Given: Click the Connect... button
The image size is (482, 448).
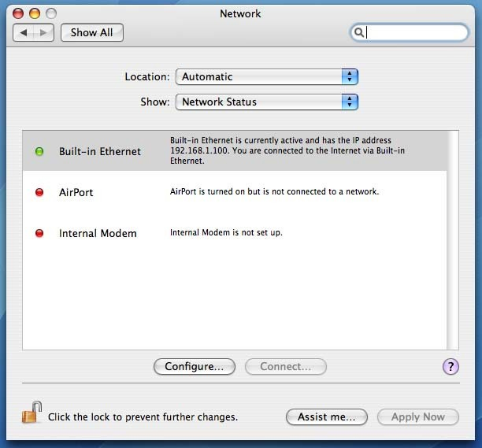Looking at the screenshot, I should click(x=286, y=366).
